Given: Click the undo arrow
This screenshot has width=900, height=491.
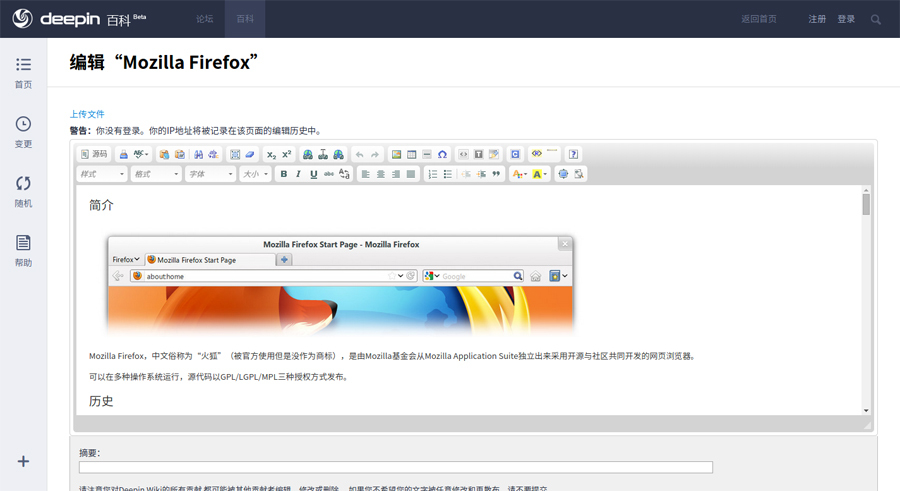Looking at the screenshot, I should click(359, 154).
